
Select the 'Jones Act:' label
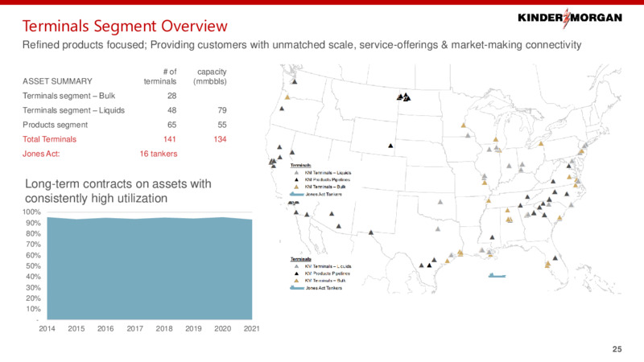click(41, 154)
